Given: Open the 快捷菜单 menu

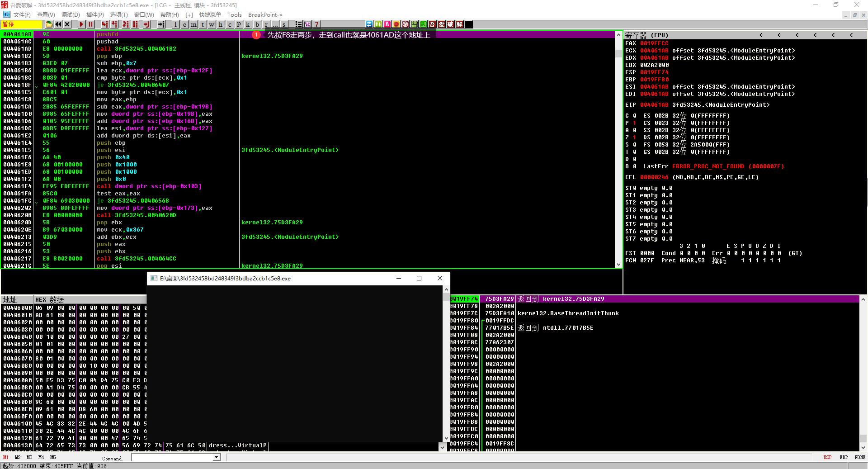Looking at the screenshot, I should 210,15.
